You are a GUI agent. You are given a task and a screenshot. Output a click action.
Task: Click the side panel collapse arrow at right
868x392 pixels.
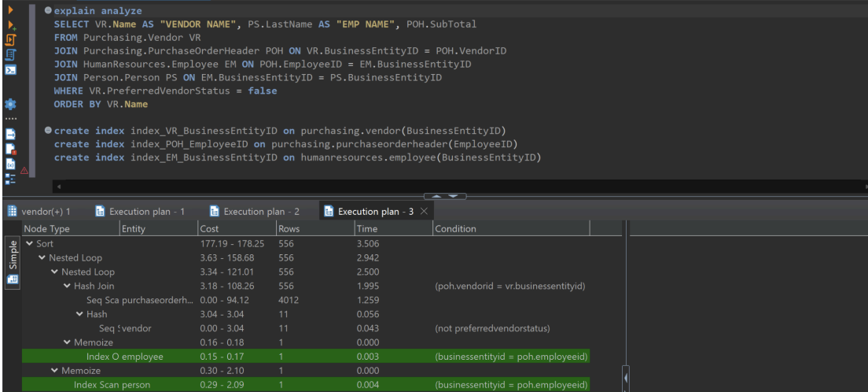tap(626, 378)
